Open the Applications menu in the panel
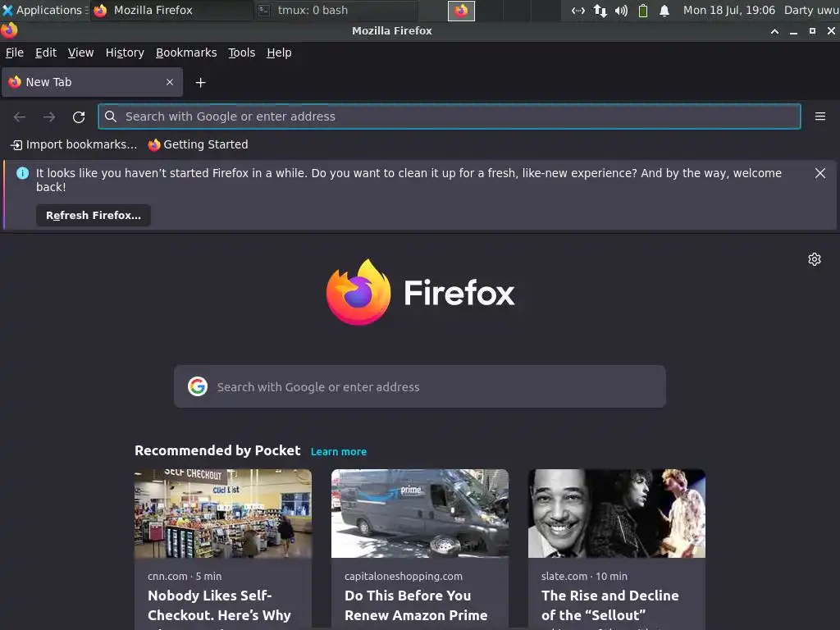The width and height of the screenshot is (840, 630). [x=44, y=10]
